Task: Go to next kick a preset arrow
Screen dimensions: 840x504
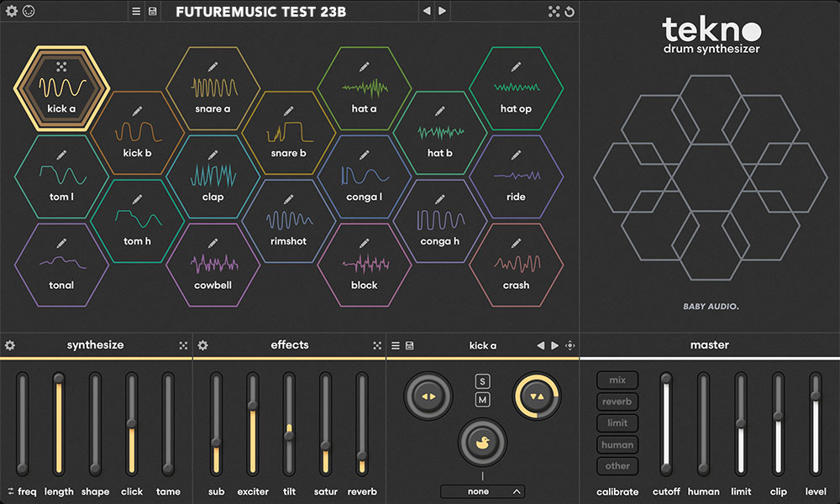Action: [555, 346]
